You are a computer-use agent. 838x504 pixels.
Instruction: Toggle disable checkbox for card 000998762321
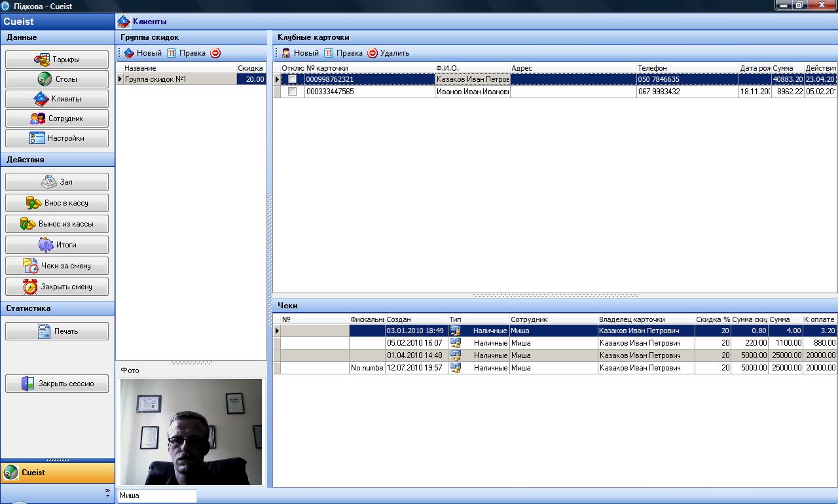coord(292,79)
